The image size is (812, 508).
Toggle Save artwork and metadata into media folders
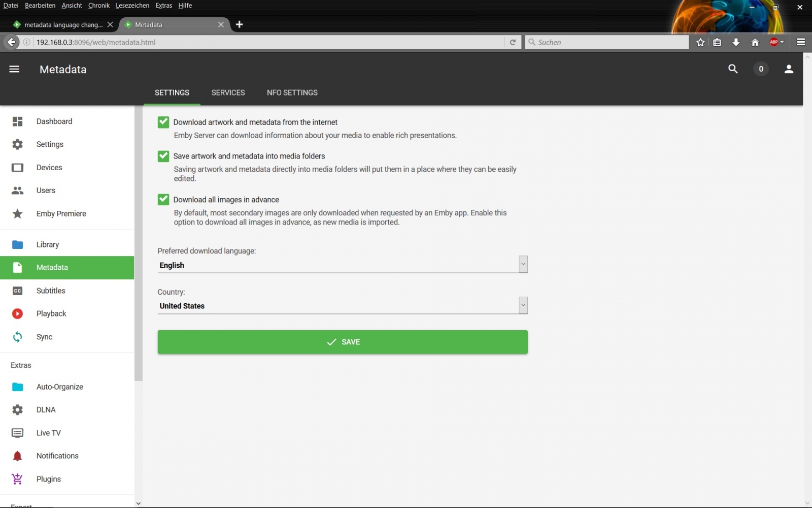click(x=163, y=156)
